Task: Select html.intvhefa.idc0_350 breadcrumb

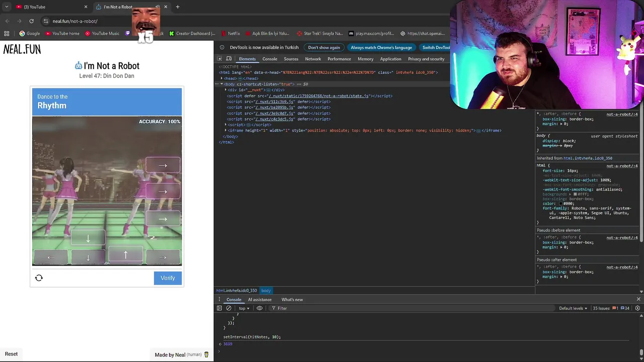Action: 236,291
